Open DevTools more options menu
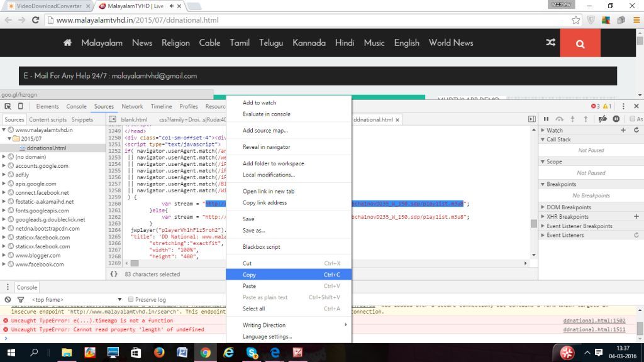The height and width of the screenshot is (362, 644). [623, 106]
